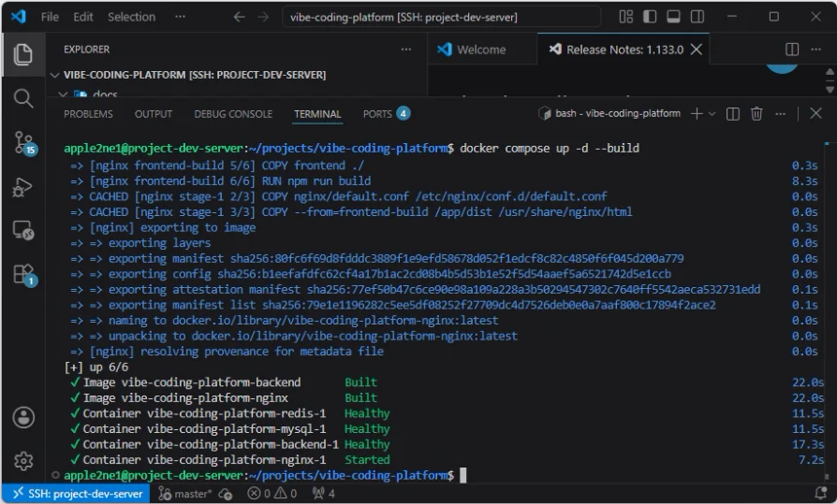Open the Run and Debug view

click(23, 187)
